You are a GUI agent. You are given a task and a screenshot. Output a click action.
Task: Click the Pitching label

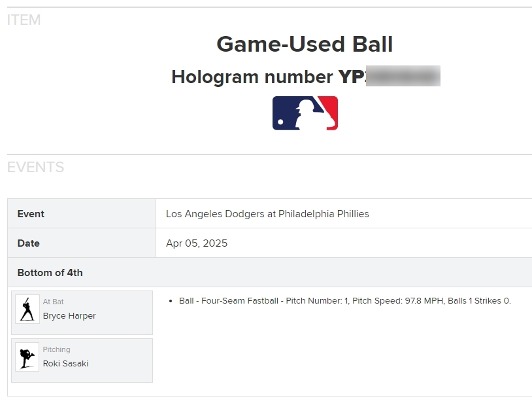57,349
